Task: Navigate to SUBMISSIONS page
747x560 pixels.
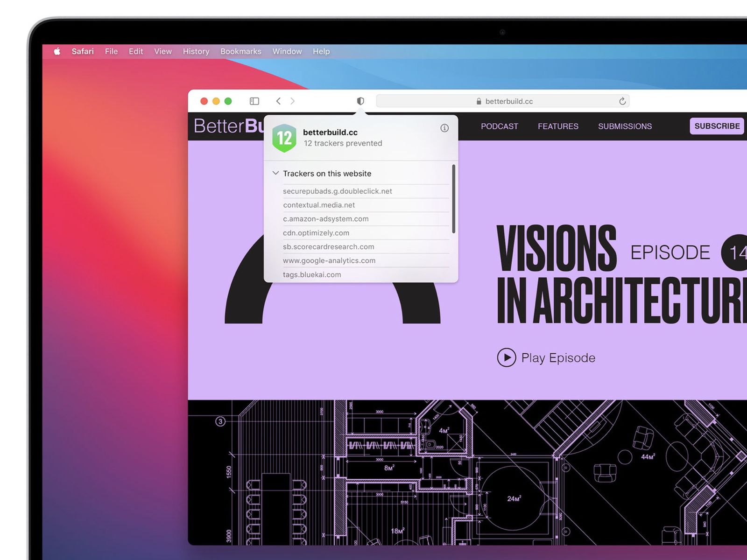Action: 625,126
